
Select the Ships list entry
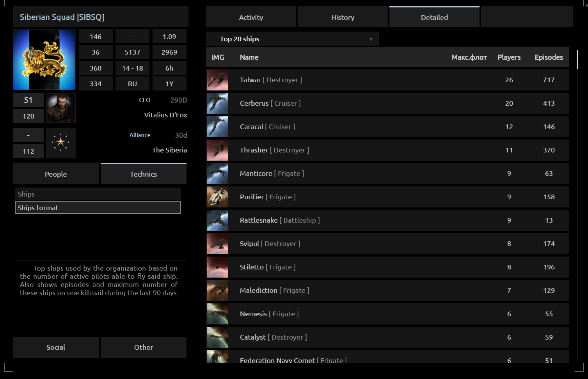[98, 194]
